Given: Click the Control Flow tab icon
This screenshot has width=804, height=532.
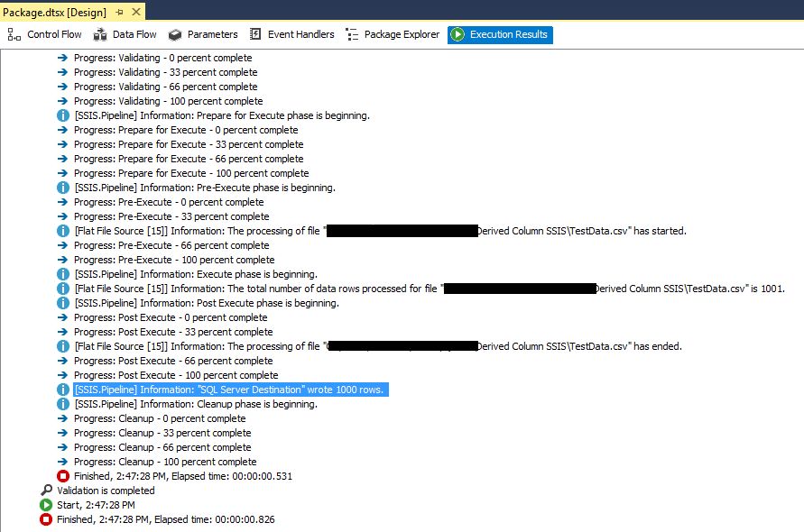Looking at the screenshot, I should (14, 35).
